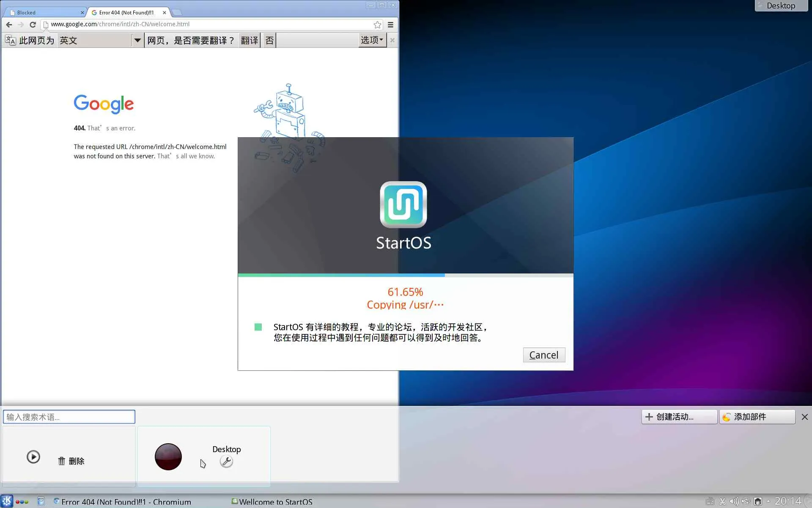Go back with the browser arrow
The image size is (812, 508).
(x=9, y=25)
